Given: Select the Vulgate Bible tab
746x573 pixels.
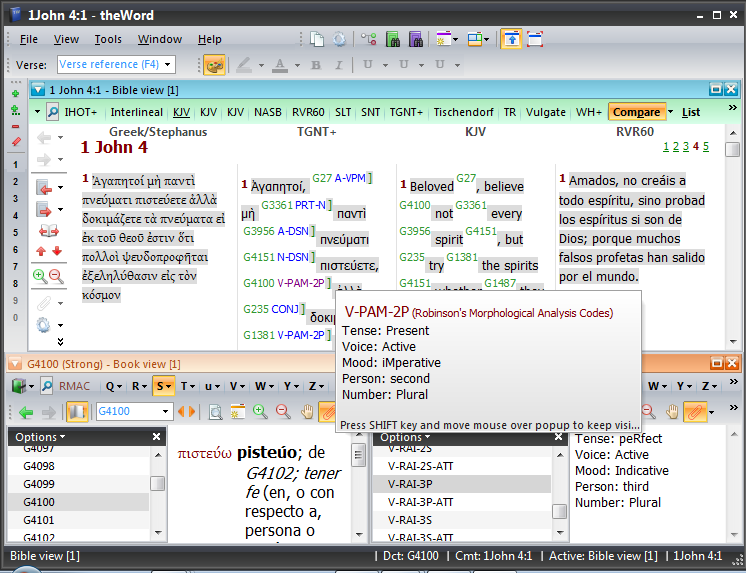Looking at the screenshot, I should pyautogui.click(x=546, y=112).
